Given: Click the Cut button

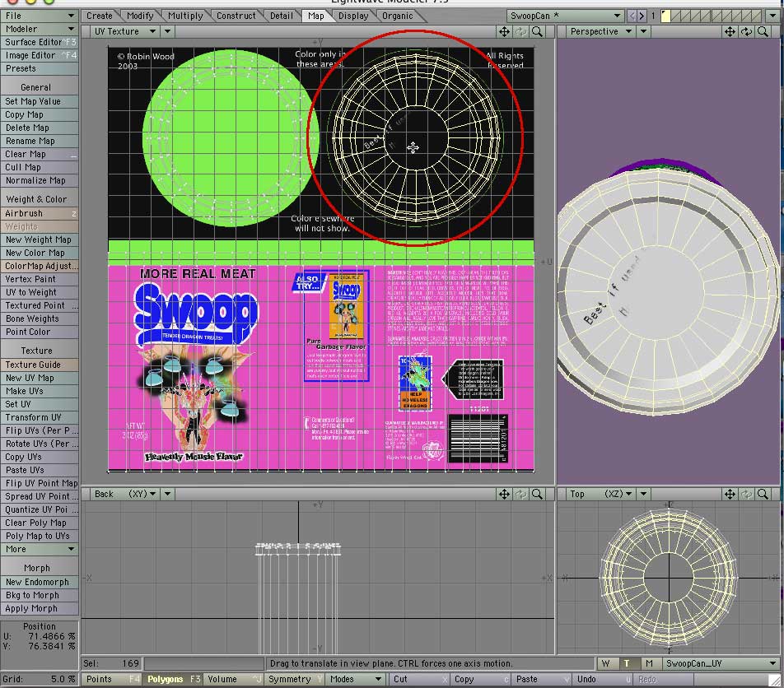Looking at the screenshot, I should pos(419,680).
